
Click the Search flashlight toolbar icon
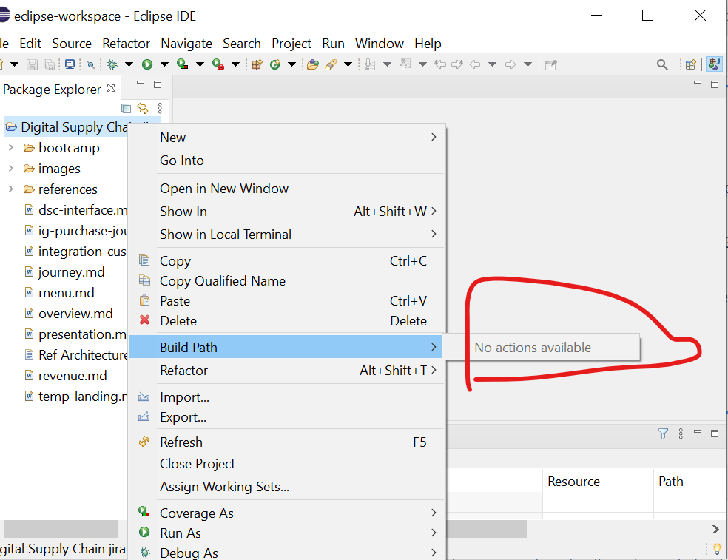click(331, 64)
